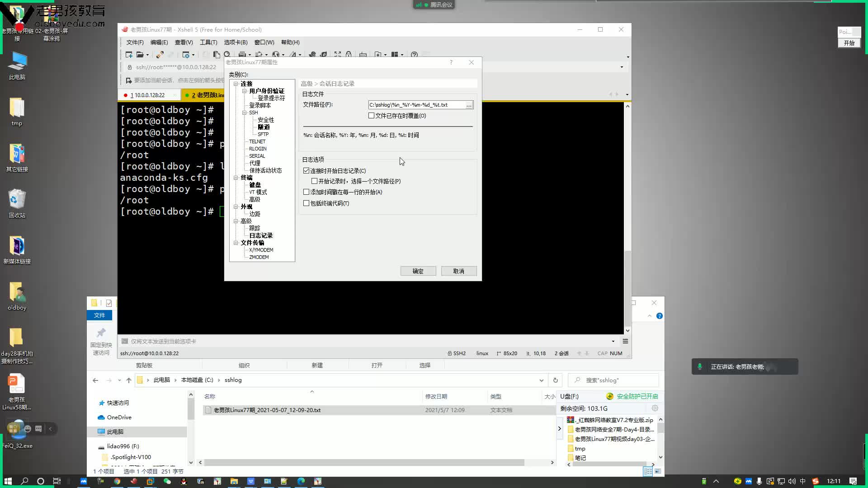
Task: Open the Recycle Bin desktop icon
Action: [17, 203]
